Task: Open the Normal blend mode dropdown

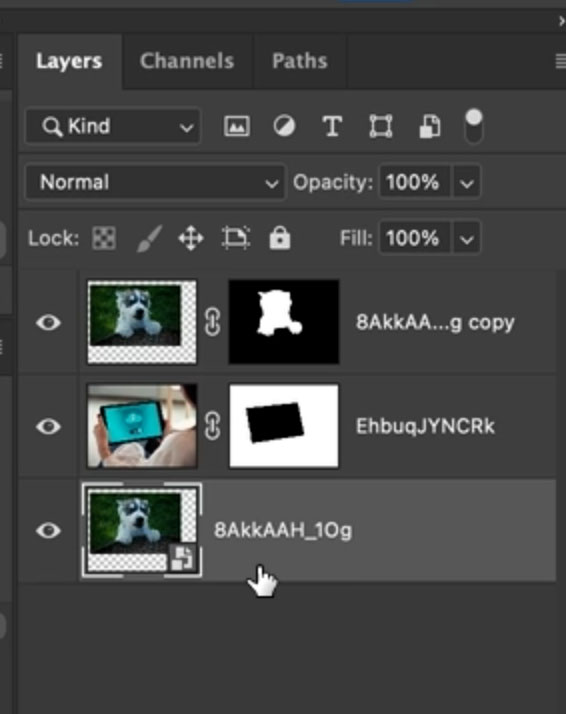Action: pos(156,182)
